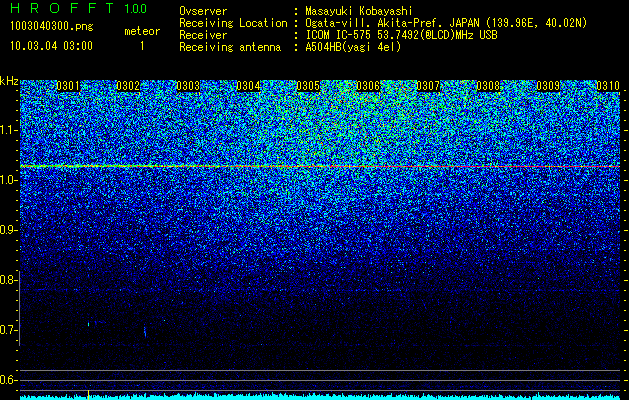Click the 0304 time marker
The height and width of the screenshot is (400, 629).
pos(248,86)
